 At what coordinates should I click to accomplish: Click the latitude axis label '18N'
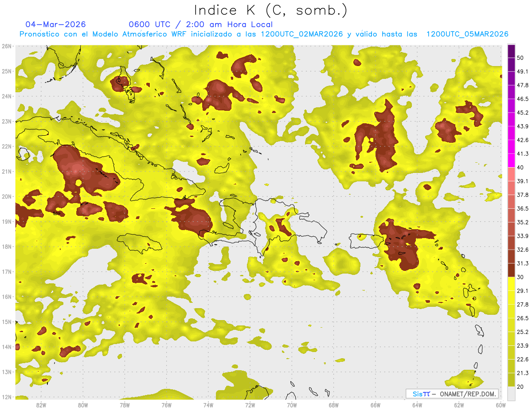(x=7, y=247)
